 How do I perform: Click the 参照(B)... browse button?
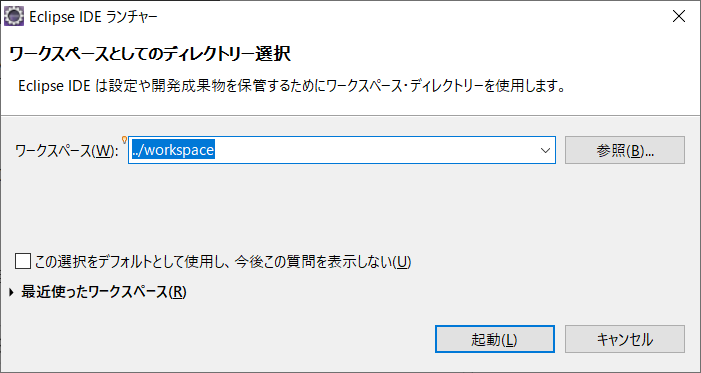pyautogui.click(x=625, y=150)
